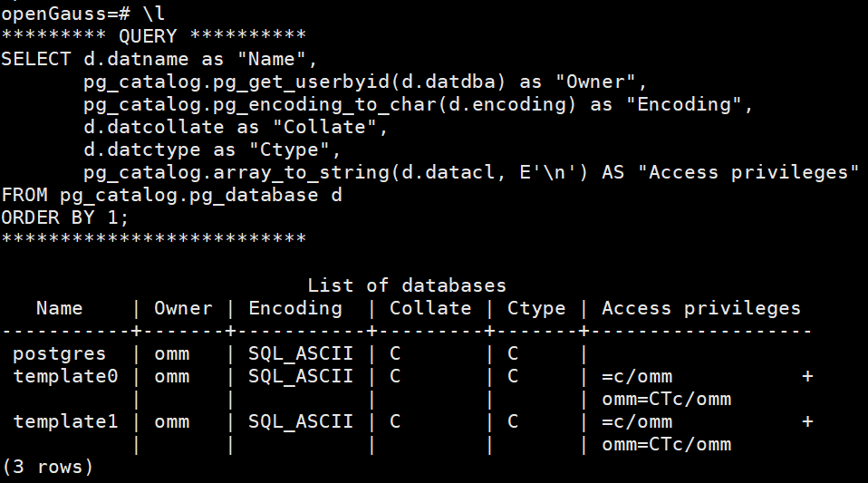Click the Name column header

pyautogui.click(x=59, y=309)
